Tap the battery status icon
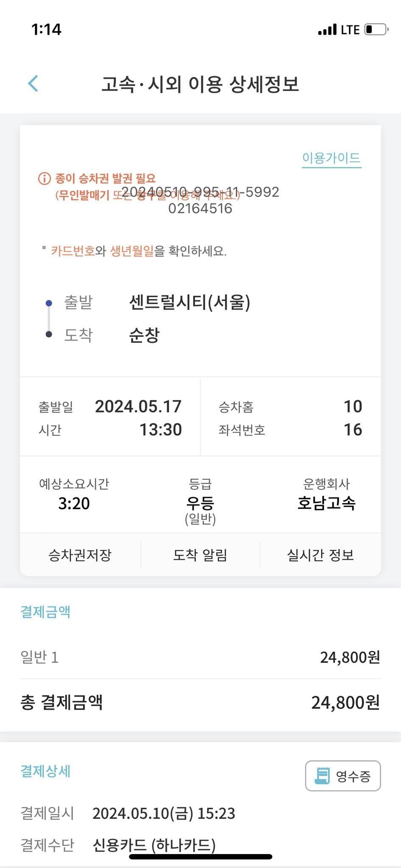401x868 pixels. (x=376, y=29)
